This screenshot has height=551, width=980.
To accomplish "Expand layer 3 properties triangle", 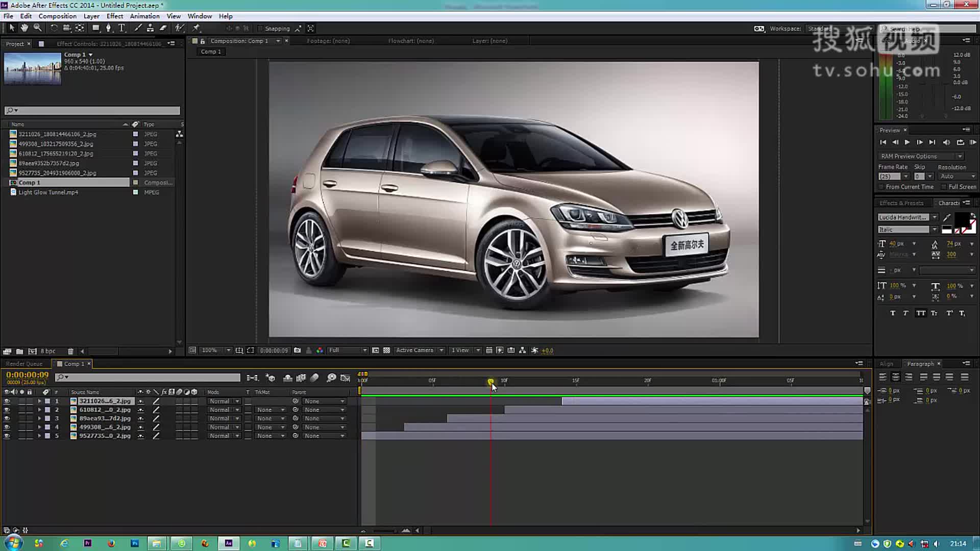I will click(x=39, y=419).
